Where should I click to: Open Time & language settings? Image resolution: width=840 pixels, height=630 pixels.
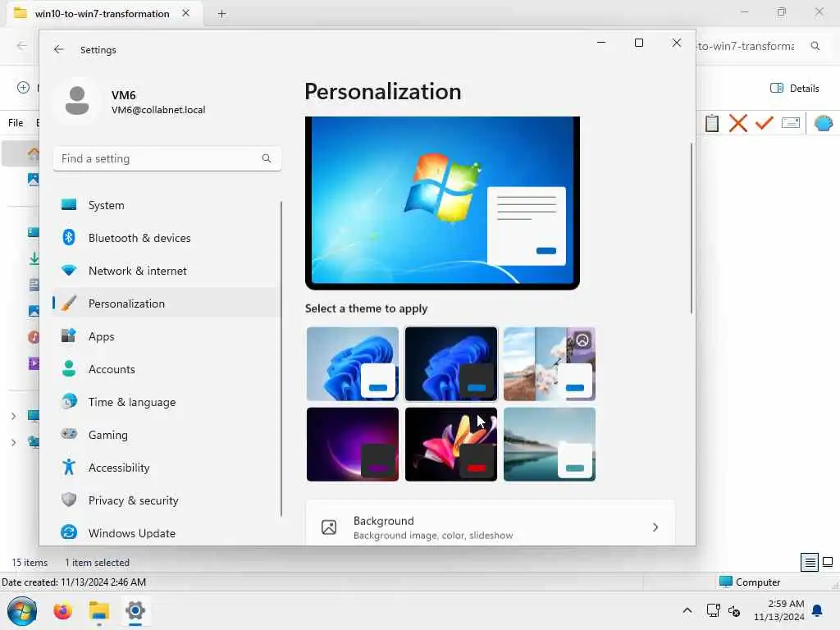point(166,402)
